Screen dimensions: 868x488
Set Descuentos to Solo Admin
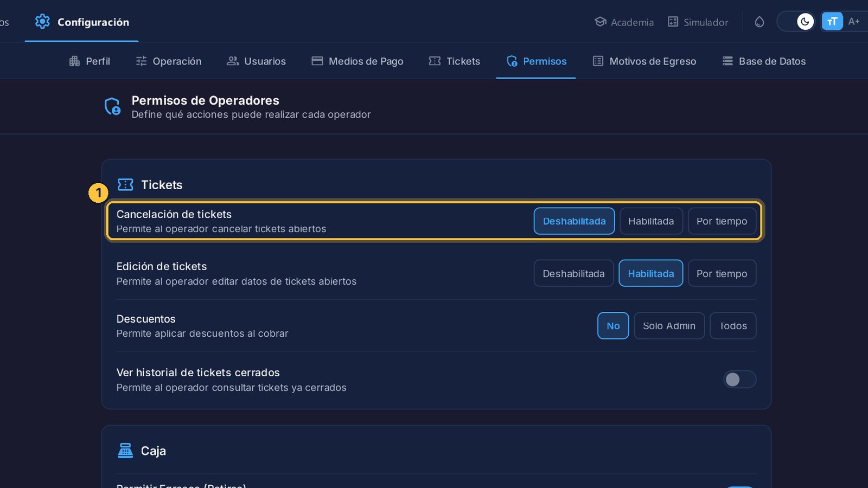click(669, 326)
